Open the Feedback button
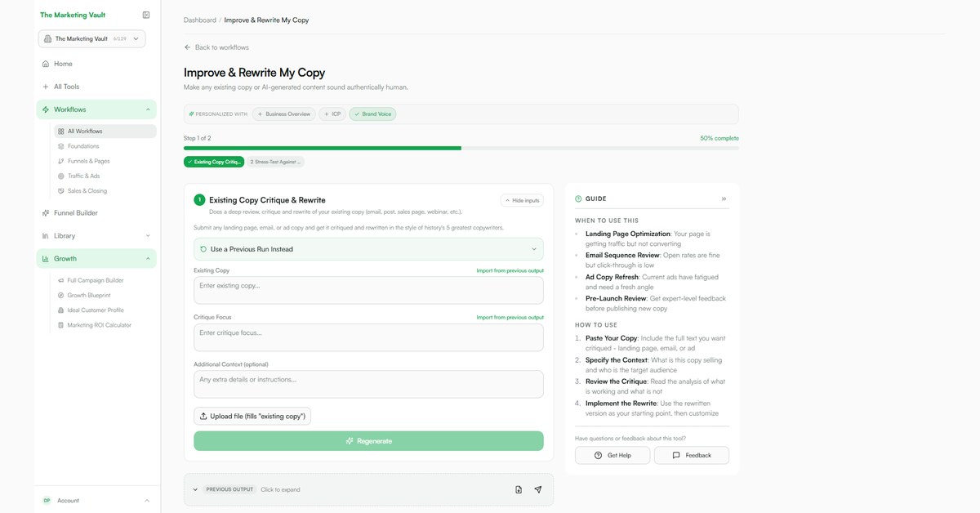980x513 pixels. pos(692,455)
